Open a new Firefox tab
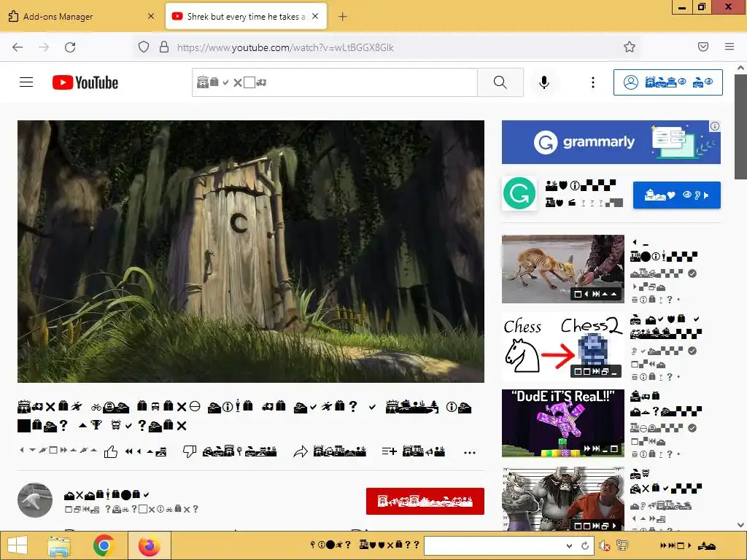The width and height of the screenshot is (747, 560). tap(343, 17)
